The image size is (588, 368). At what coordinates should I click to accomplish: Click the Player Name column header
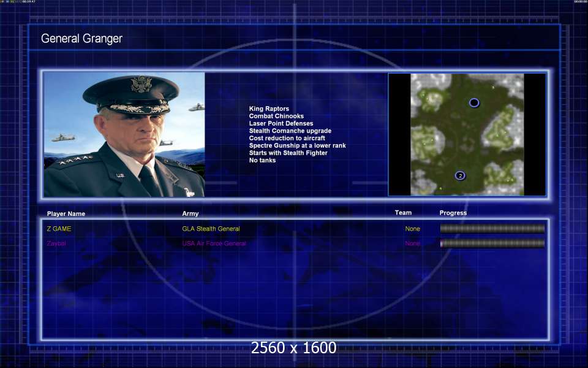click(66, 214)
